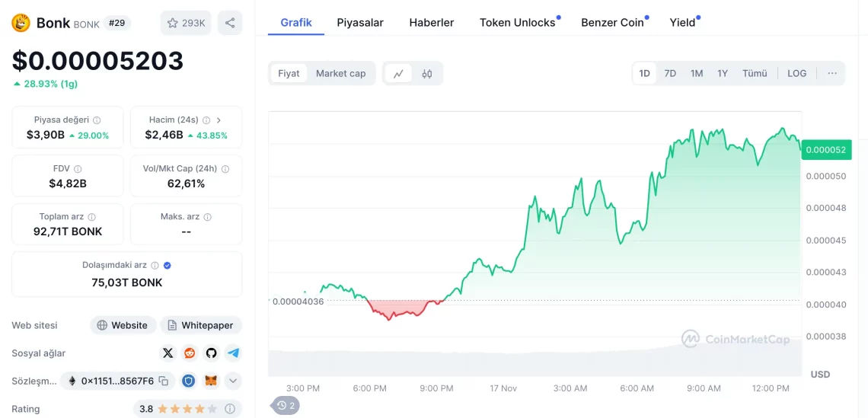The image size is (868, 418).
Task: Toggle the chart to Market cap
Action: tap(340, 74)
